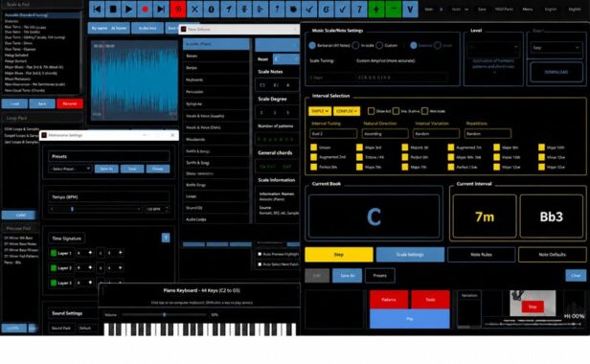Viewport: 590px width, 364px height.
Task: Click the DOWNLOAD button
Action: pyautogui.click(x=556, y=72)
